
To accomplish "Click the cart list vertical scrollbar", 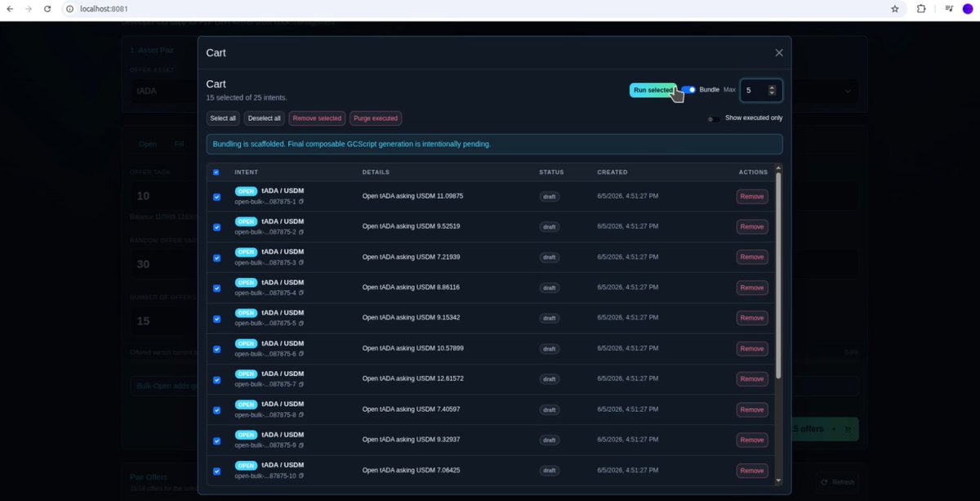I will point(777,275).
